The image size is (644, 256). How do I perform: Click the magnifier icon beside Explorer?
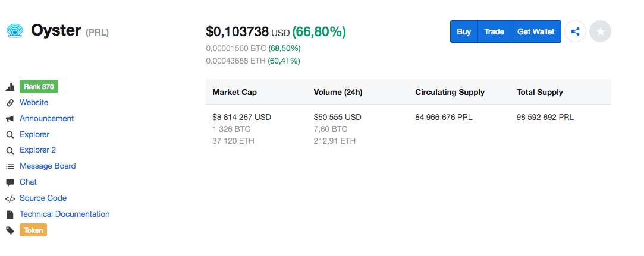pyautogui.click(x=10, y=135)
